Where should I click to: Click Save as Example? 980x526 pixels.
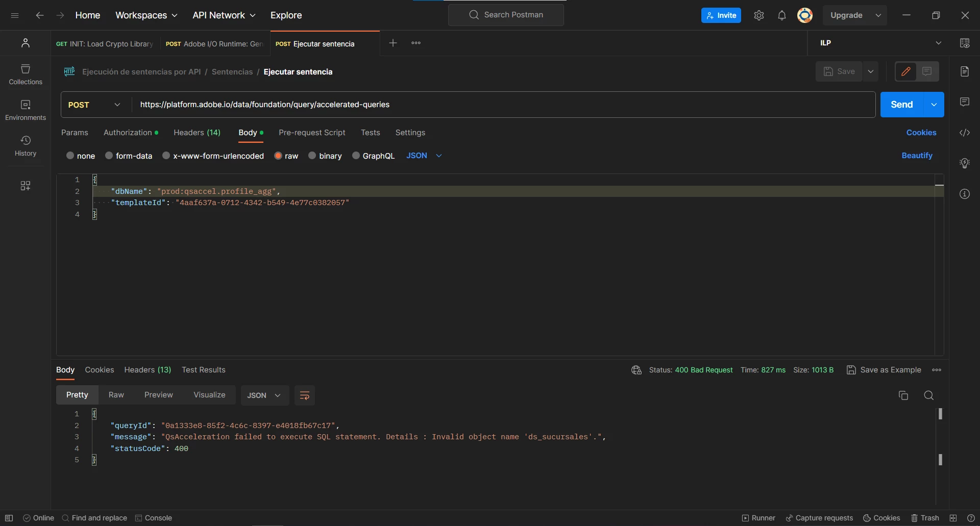coord(884,370)
